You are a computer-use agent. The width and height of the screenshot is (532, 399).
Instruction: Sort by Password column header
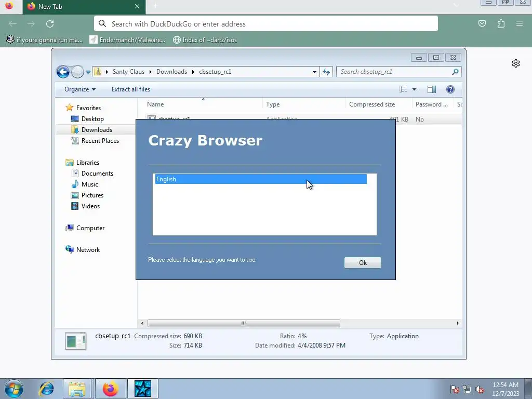coord(433,104)
